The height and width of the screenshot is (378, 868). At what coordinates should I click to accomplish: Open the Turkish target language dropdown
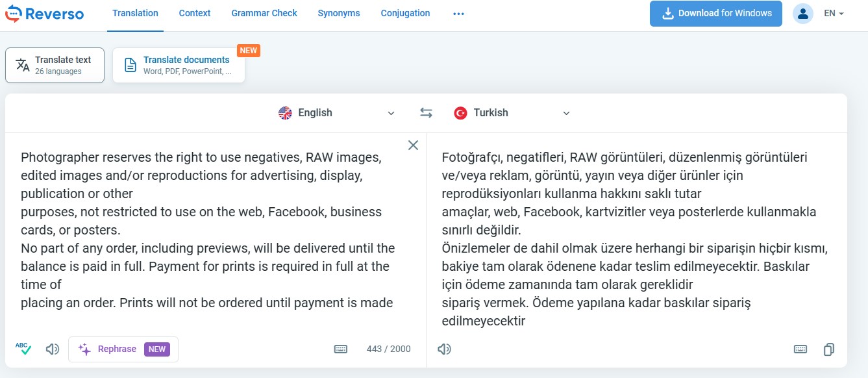pyautogui.click(x=512, y=112)
